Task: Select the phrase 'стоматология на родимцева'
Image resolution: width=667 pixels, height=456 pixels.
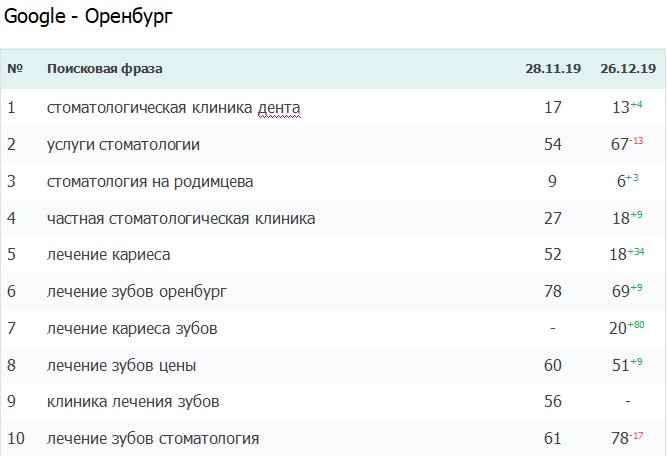Action: coord(150,181)
